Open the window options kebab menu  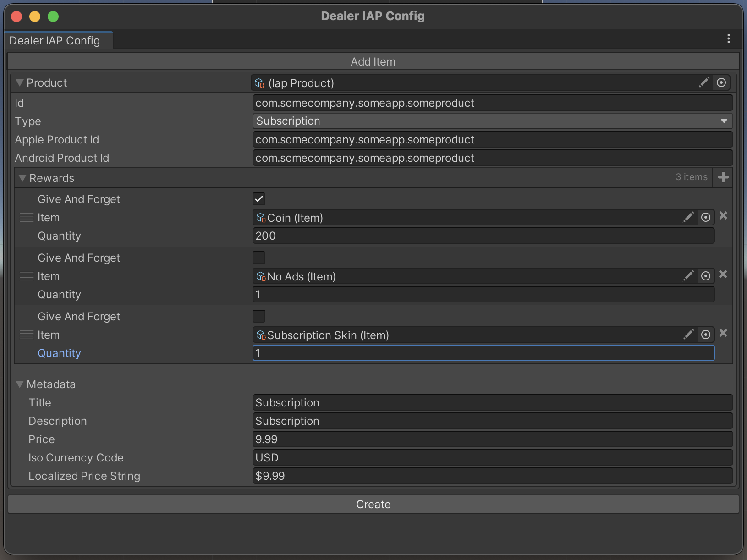(x=728, y=39)
